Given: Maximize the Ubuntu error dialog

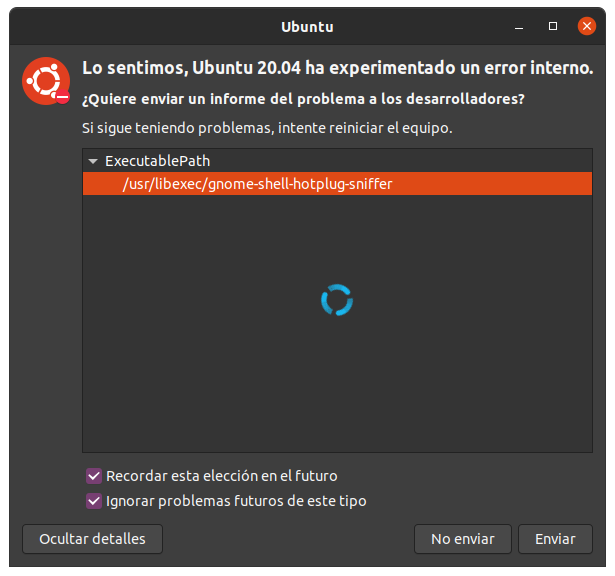Looking at the screenshot, I should click(553, 26).
